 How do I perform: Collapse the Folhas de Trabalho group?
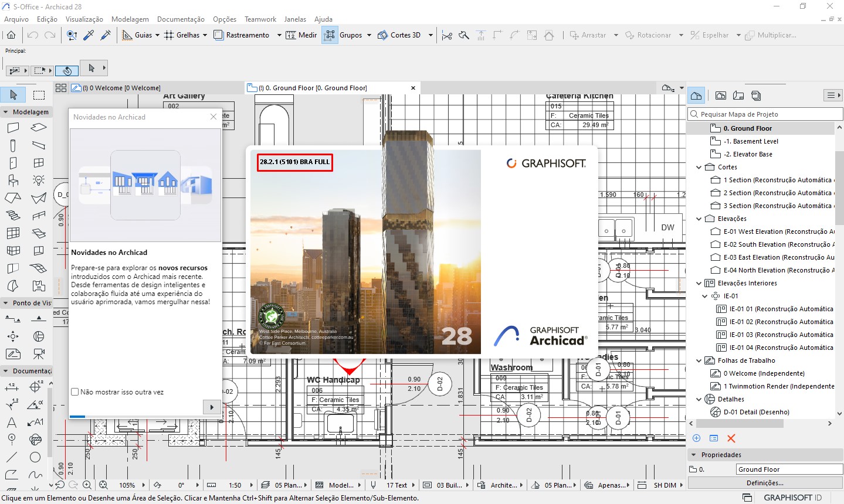pos(699,360)
